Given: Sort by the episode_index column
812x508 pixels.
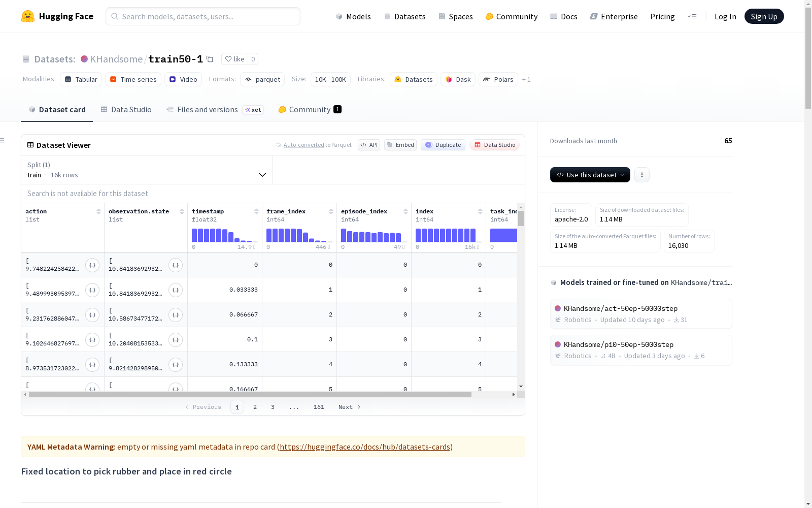Looking at the screenshot, I should click(x=405, y=211).
